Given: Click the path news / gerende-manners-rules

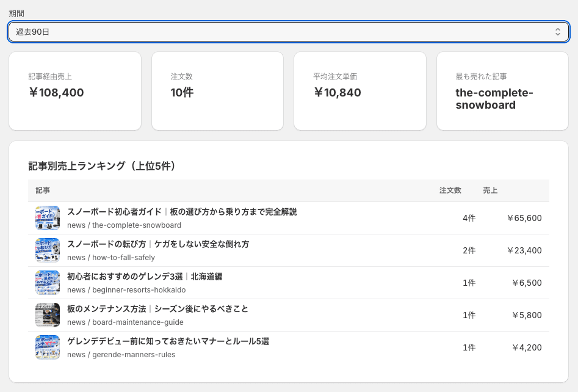Looking at the screenshot, I should pyautogui.click(x=121, y=355).
